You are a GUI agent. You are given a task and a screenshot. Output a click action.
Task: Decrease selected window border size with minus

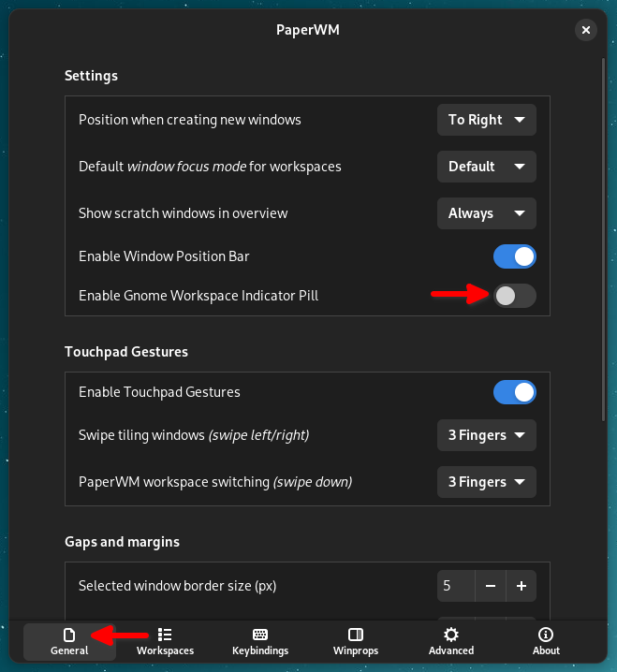pyautogui.click(x=491, y=586)
